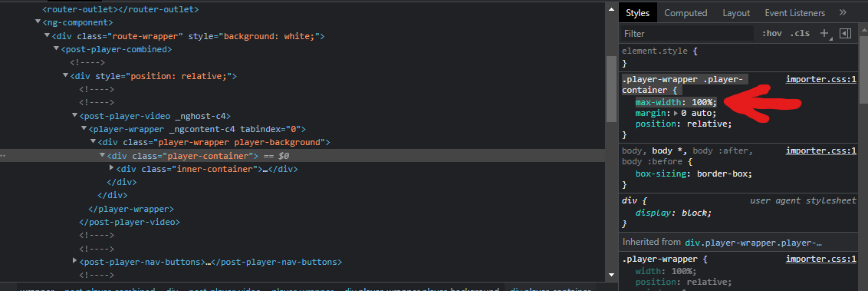Toggle the :hov element state panel
Screen dimensions: 868x291
771,33
